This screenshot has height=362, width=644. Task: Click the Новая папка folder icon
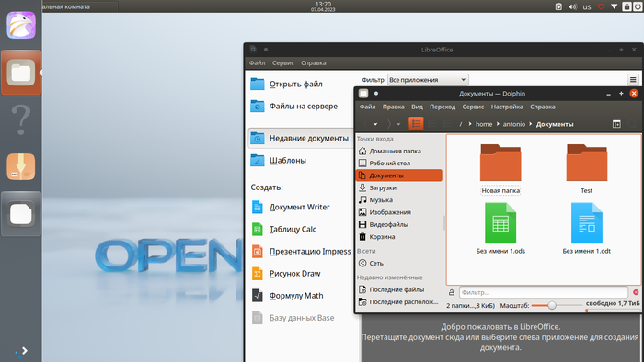click(500, 163)
